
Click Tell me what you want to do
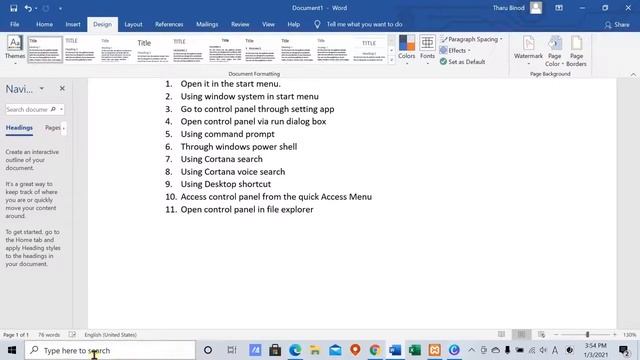[x=364, y=24]
